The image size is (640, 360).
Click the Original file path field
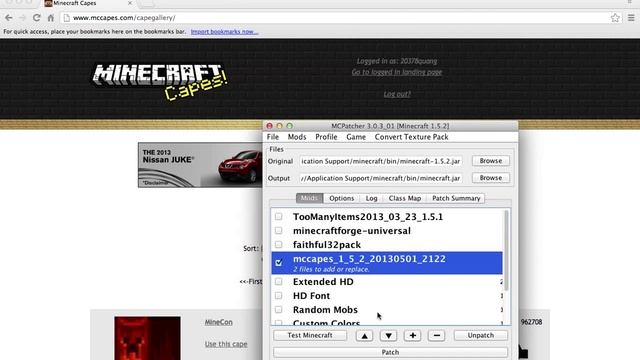tap(380, 161)
